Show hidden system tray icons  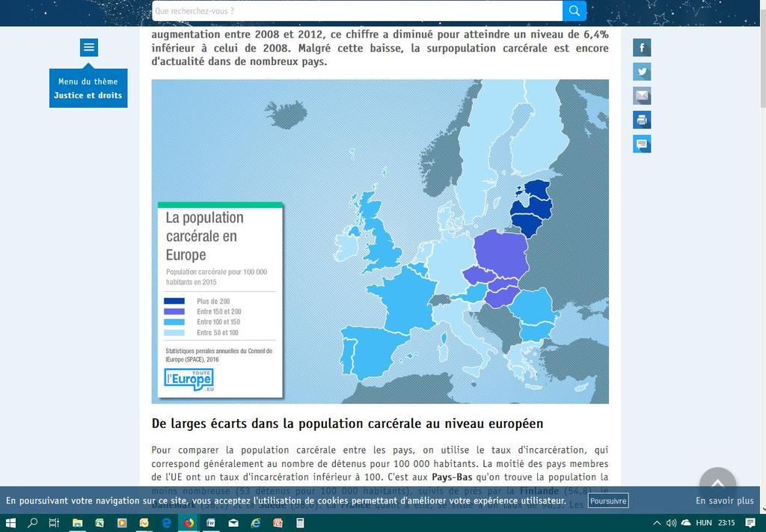pos(657,523)
